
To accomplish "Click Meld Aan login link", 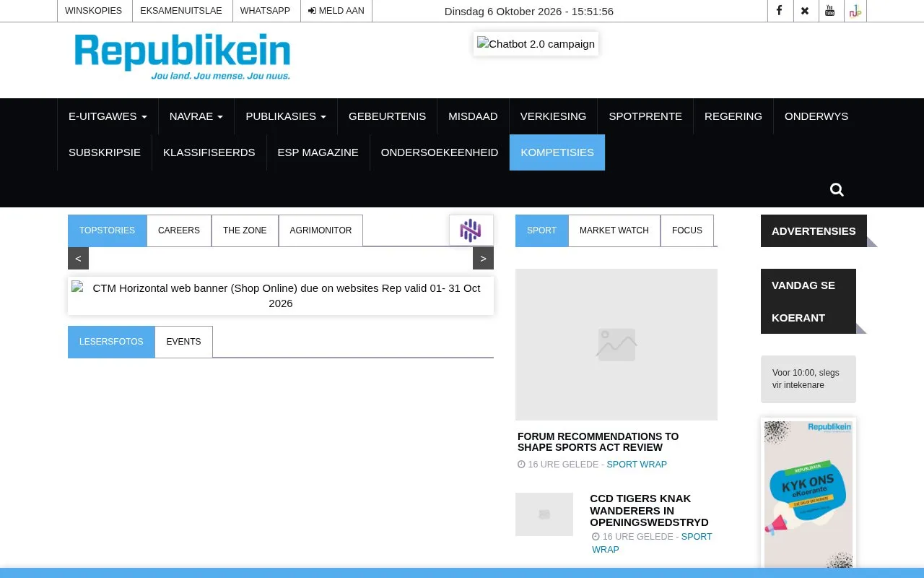I will coord(336,11).
